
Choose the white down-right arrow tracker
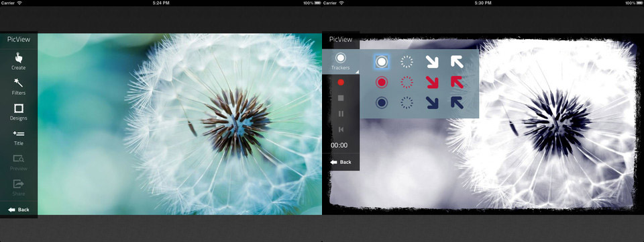coord(431,62)
